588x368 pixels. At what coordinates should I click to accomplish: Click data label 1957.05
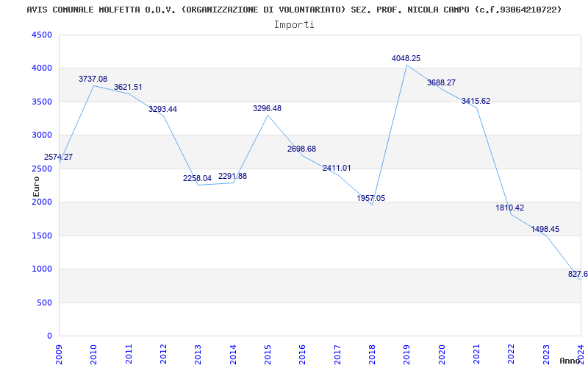coord(371,198)
